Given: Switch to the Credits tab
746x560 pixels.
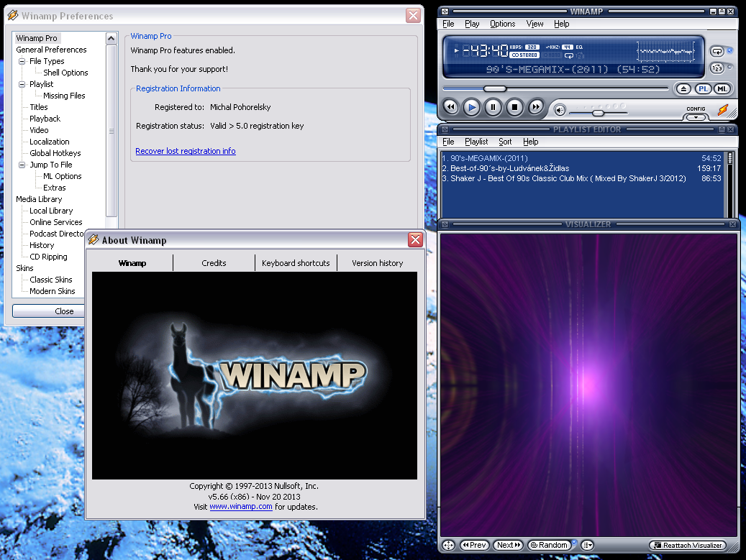Looking at the screenshot, I should pyautogui.click(x=214, y=263).
